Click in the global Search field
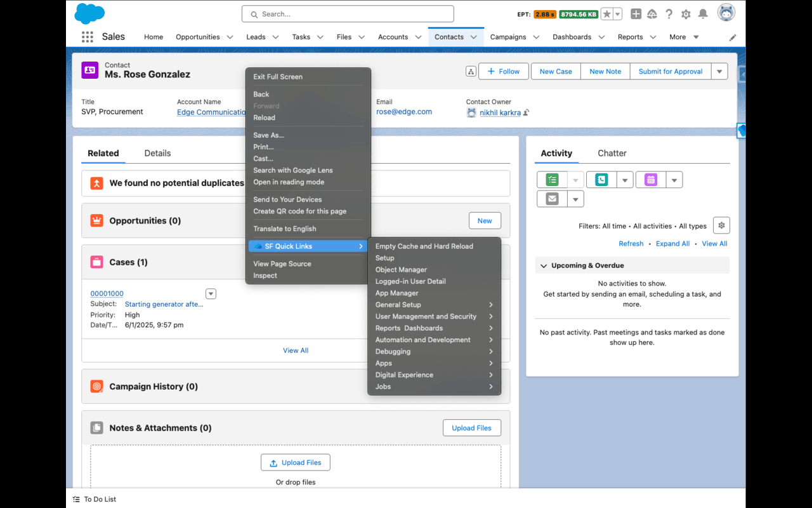812x508 pixels. 348,14
